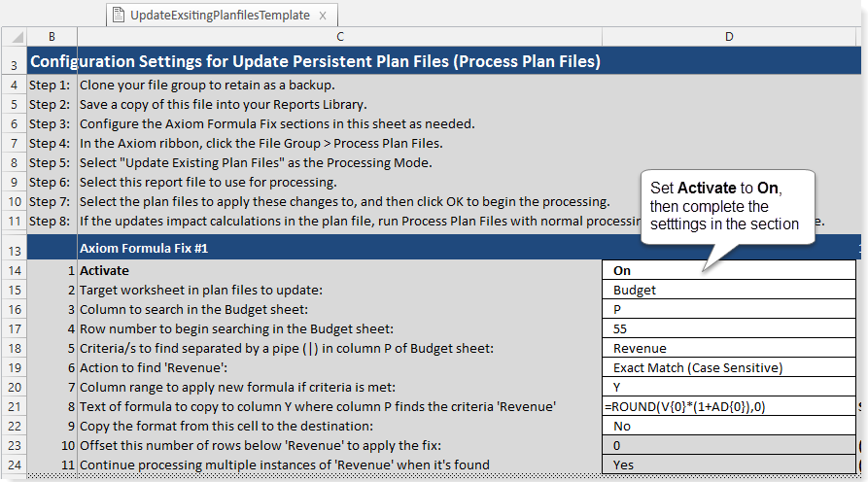Click the starting row number cell showing 55
The width and height of the screenshot is (868, 482).
click(x=729, y=328)
